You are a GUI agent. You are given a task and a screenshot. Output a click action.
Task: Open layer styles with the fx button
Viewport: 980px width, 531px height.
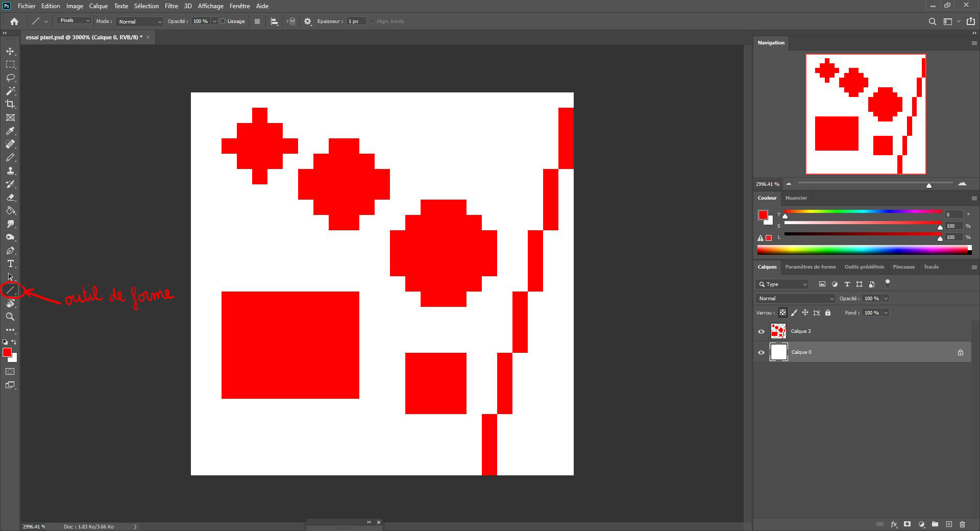894,524
